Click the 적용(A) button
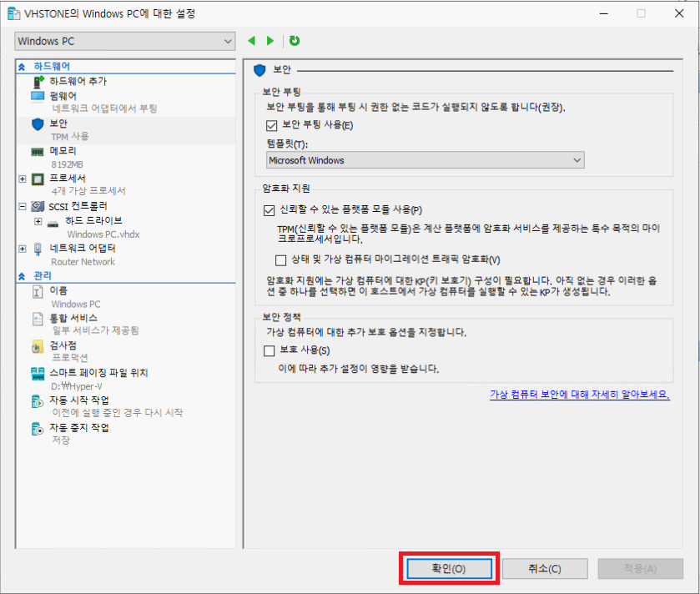The width and height of the screenshot is (700, 594). click(641, 569)
